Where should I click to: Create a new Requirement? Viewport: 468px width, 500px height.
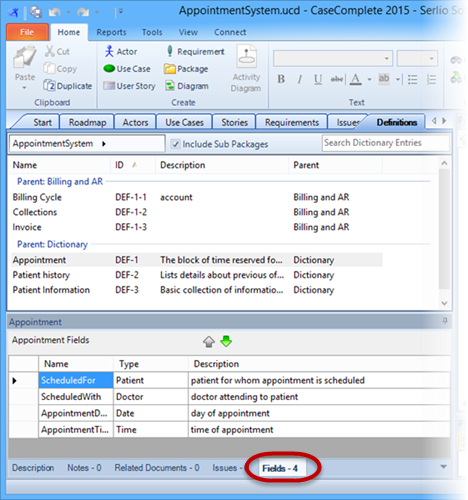195,51
